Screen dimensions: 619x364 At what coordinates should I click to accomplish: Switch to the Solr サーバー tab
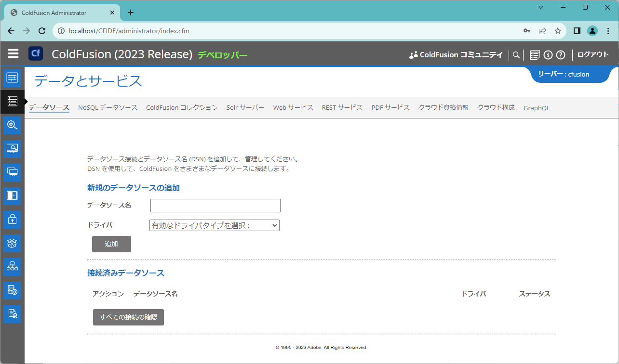(x=245, y=107)
